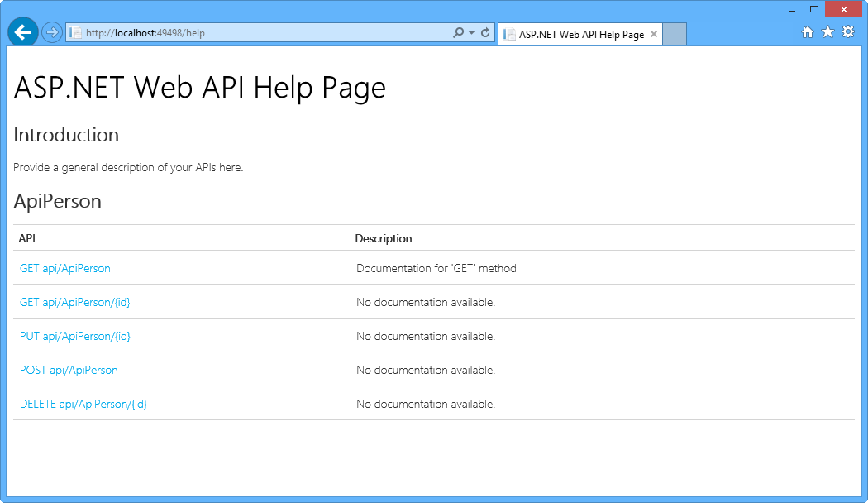Screen dimensions: 868x503
Task: Select the ASP.NET Web API Help Page tab
Action: [579, 34]
